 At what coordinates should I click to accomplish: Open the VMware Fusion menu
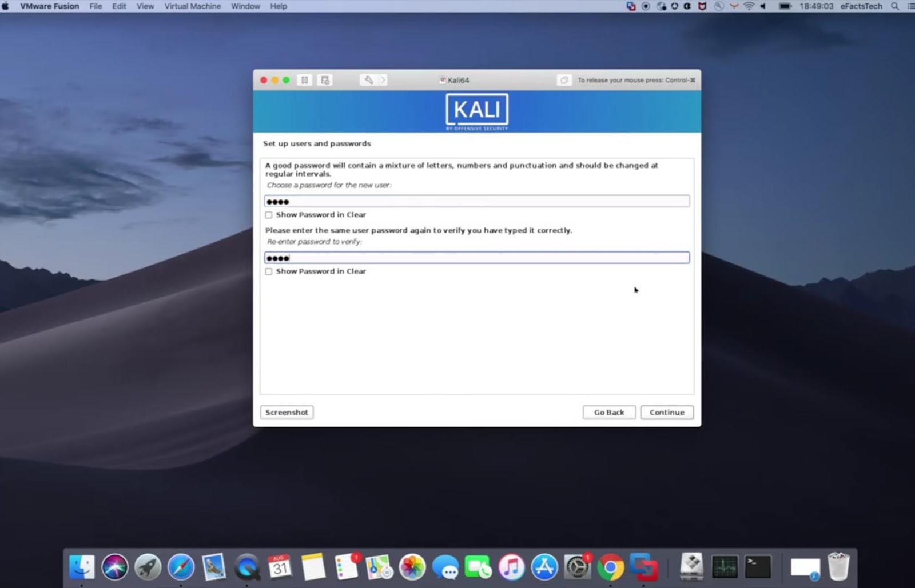50,6
